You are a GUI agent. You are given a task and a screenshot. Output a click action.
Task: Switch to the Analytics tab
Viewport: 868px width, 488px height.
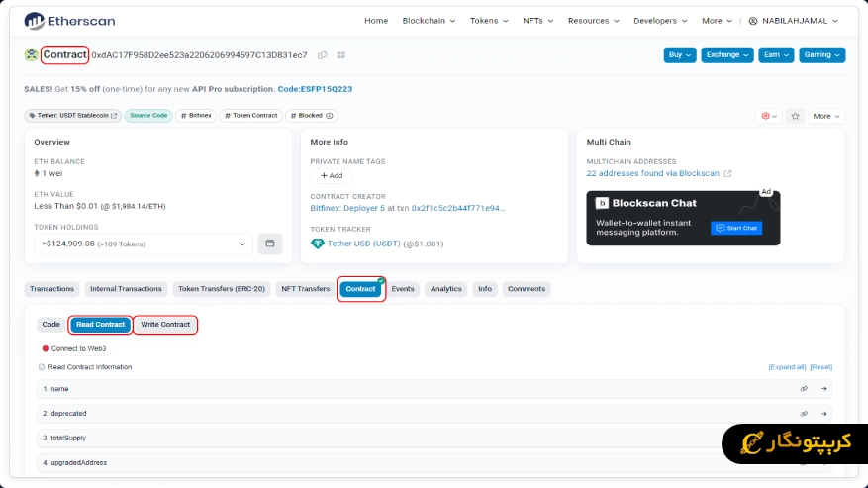click(445, 289)
